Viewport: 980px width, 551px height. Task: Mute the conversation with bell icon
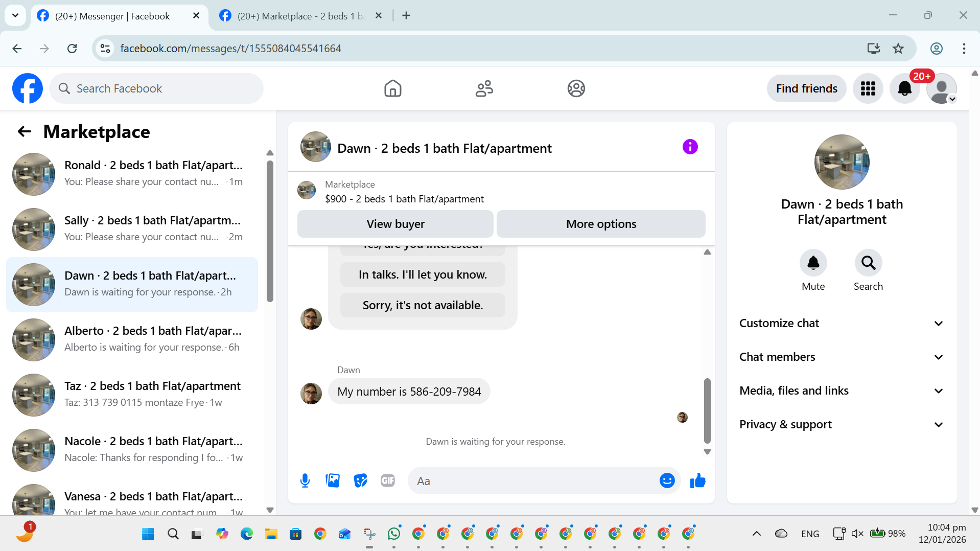[813, 263]
